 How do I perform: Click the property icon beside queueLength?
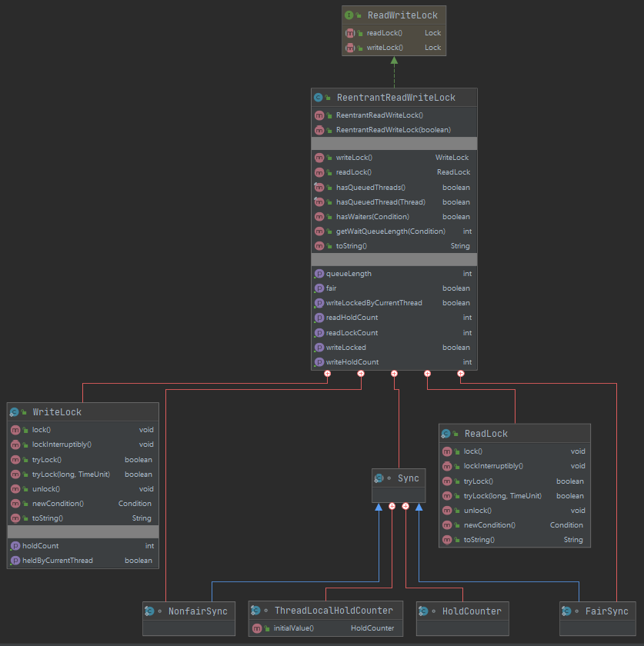[319, 274]
